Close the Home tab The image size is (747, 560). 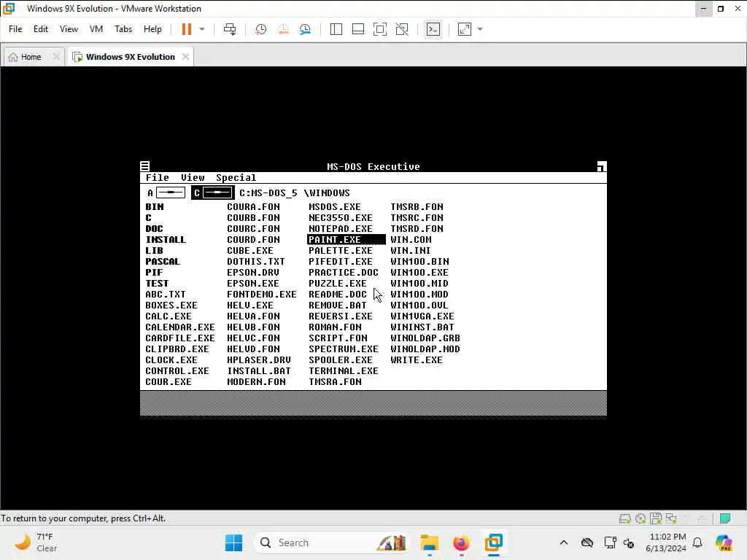coord(56,57)
